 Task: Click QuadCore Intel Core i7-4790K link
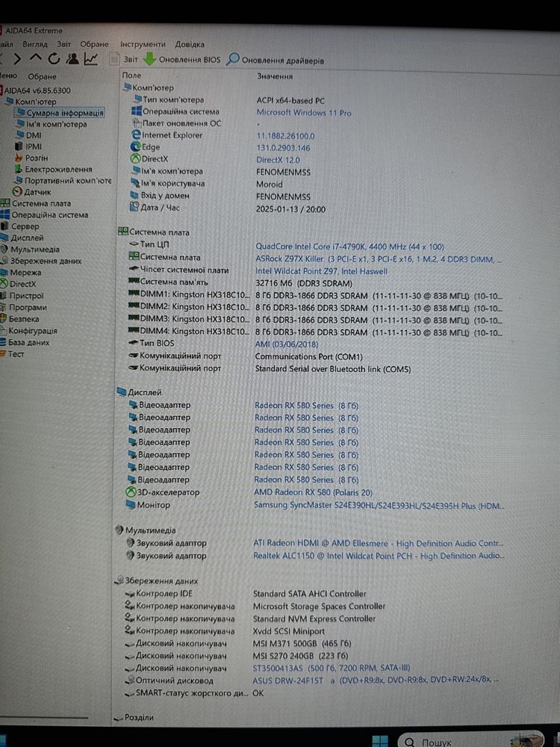pos(349,247)
